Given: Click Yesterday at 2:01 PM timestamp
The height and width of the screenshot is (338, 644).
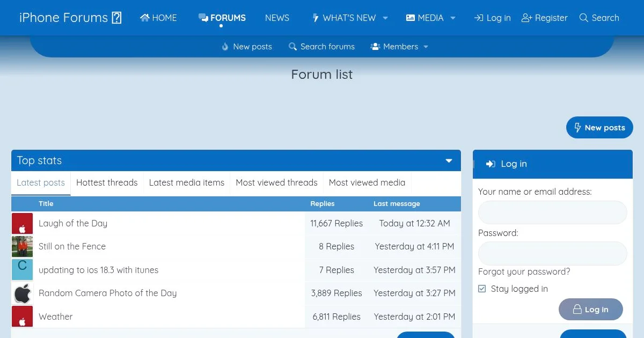Looking at the screenshot, I should point(414,317).
